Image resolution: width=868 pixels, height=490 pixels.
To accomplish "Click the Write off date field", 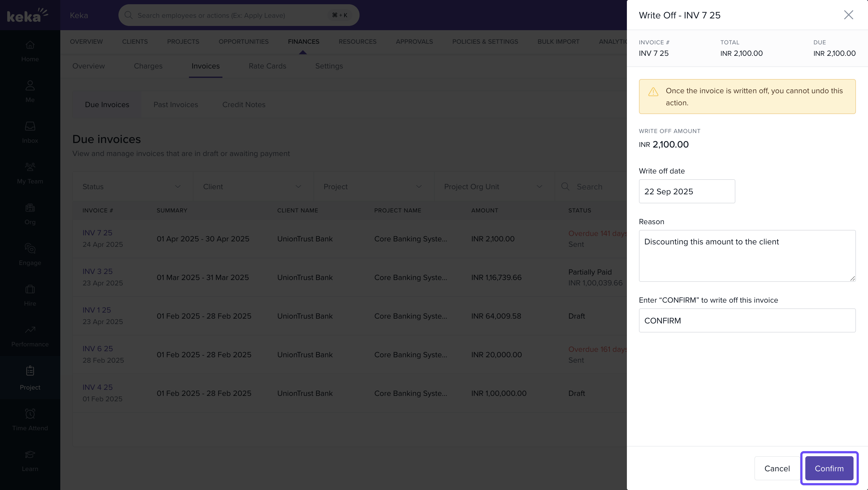I will click(686, 191).
